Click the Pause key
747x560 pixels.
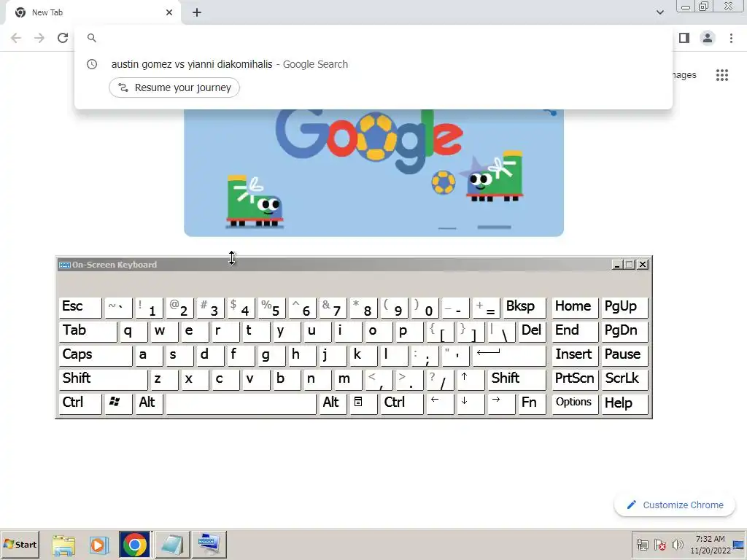click(624, 355)
